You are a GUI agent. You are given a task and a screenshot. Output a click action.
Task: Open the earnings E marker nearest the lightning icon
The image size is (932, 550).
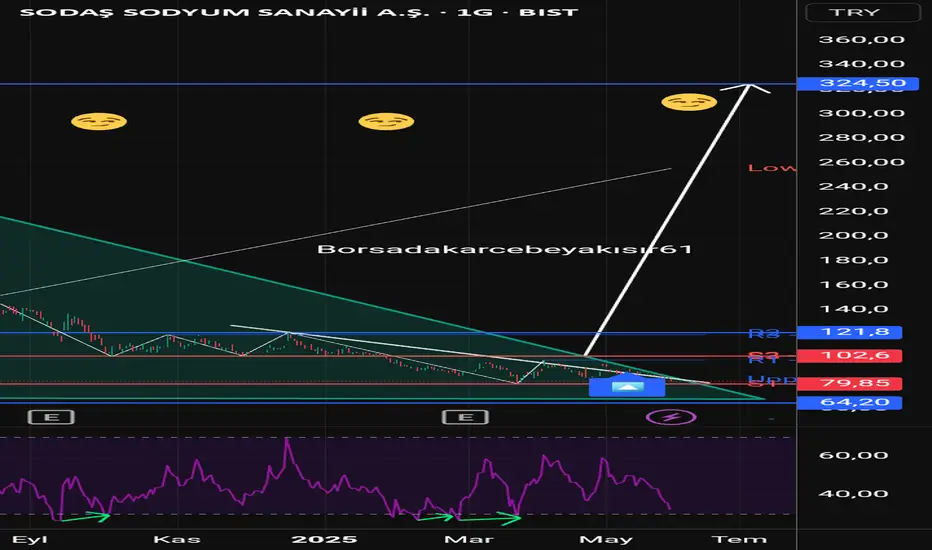click(465, 417)
